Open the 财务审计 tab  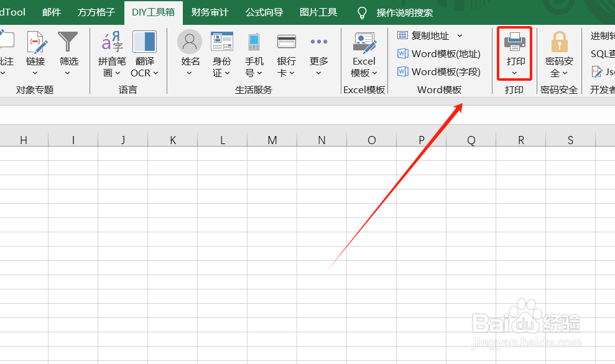click(210, 12)
